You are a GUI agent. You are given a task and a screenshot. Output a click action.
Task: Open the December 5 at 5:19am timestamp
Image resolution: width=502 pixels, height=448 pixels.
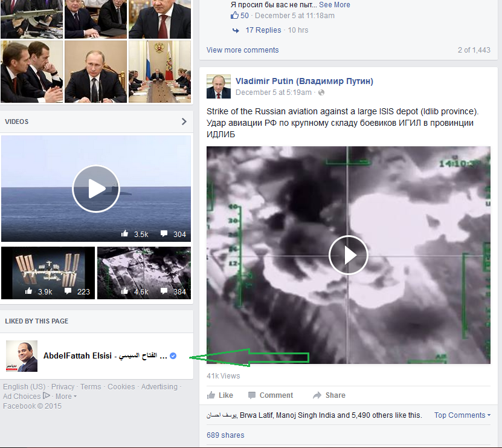(x=274, y=93)
